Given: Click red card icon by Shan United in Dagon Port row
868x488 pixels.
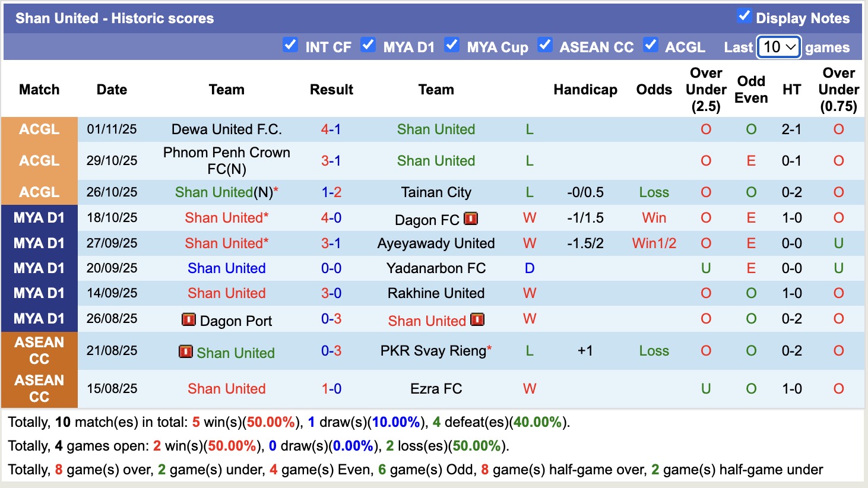Looking at the screenshot, I should click(479, 320).
